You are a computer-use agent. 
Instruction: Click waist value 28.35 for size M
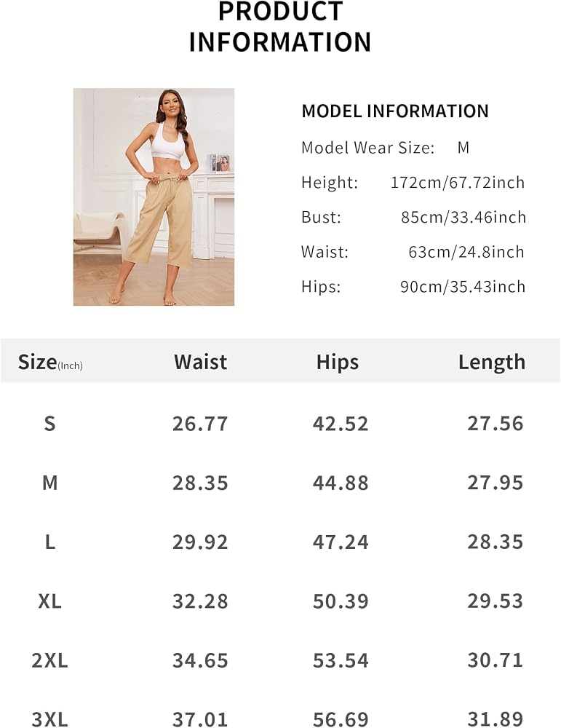coord(200,483)
